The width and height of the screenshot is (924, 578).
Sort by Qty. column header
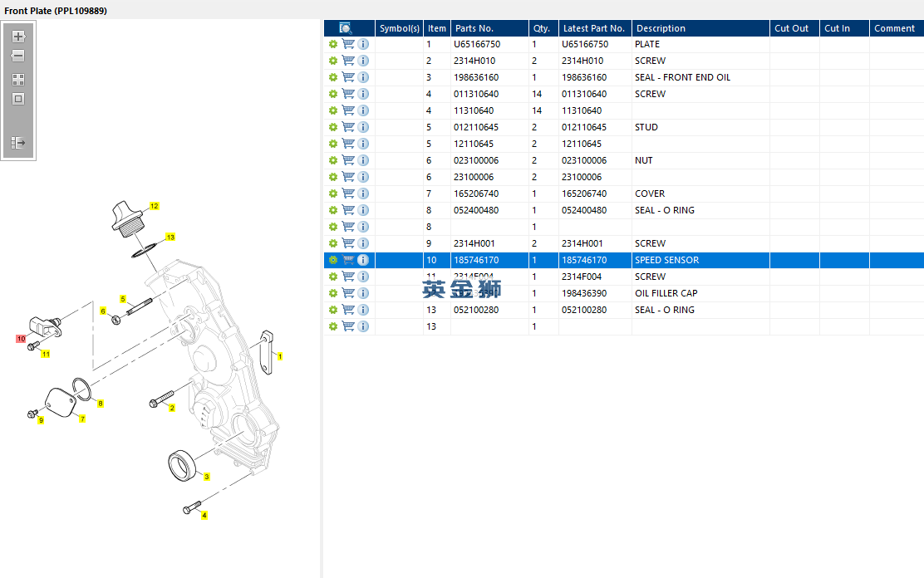click(x=544, y=28)
